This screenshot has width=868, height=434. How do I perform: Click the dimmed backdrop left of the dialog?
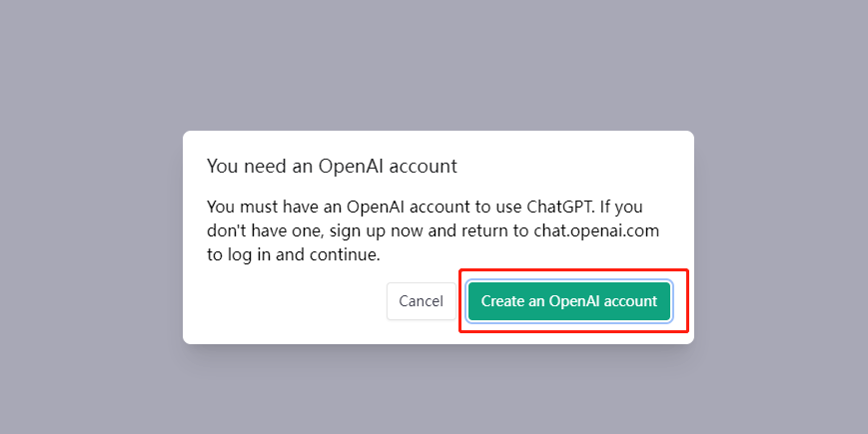[90, 237]
